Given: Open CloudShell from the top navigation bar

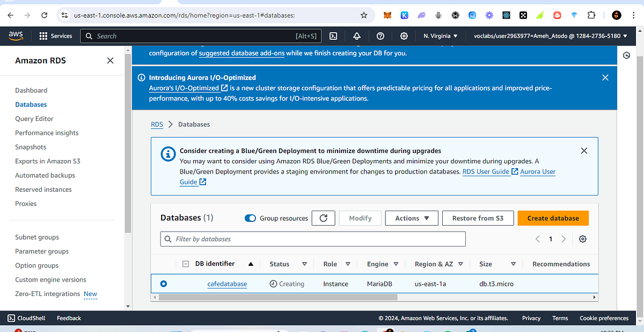Looking at the screenshot, I should [x=333, y=35].
